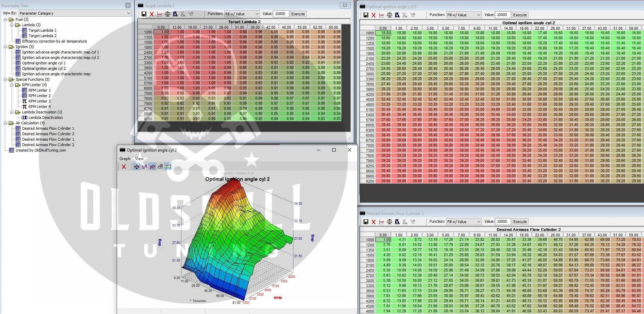Click balance scales compare icon in Target Lambda 2
644x314 pixels.
click(167, 14)
